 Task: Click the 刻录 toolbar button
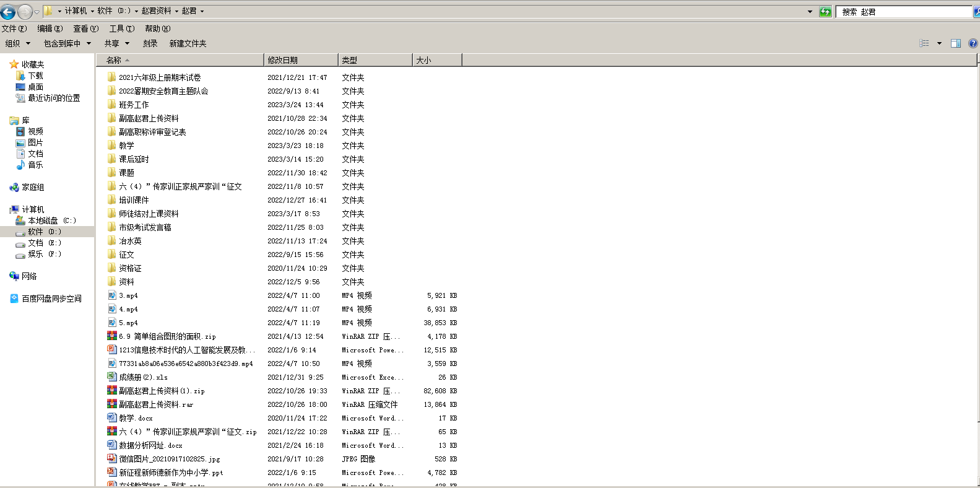click(x=150, y=43)
